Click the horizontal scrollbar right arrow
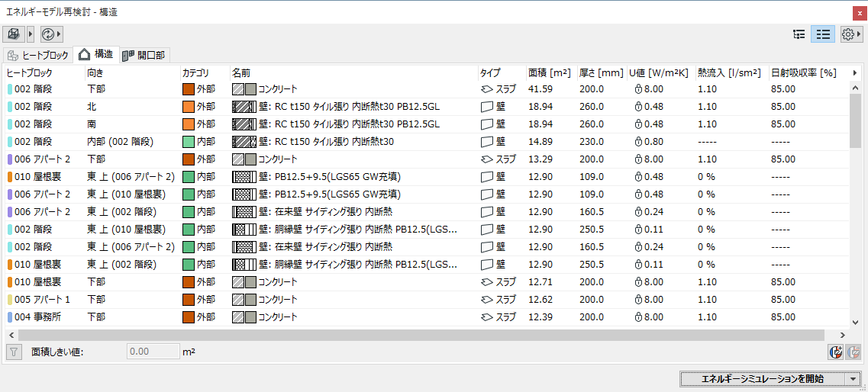 pos(842,335)
